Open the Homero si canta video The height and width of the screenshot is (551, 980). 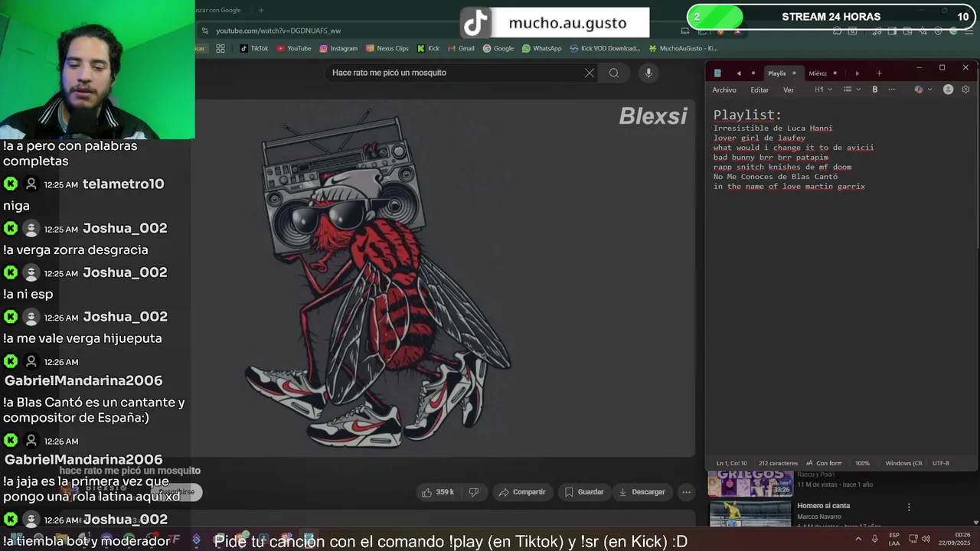(x=823, y=506)
